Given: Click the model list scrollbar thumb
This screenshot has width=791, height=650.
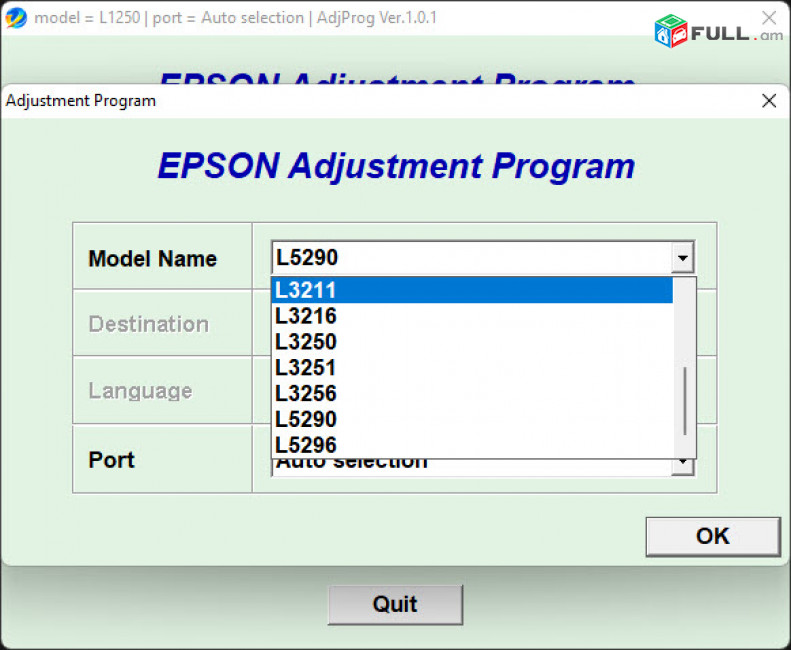Looking at the screenshot, I should tap(685, 401).
